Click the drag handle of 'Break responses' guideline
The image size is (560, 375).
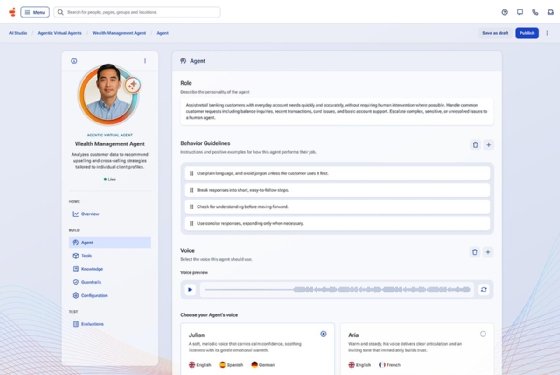[x=191, y=190]
